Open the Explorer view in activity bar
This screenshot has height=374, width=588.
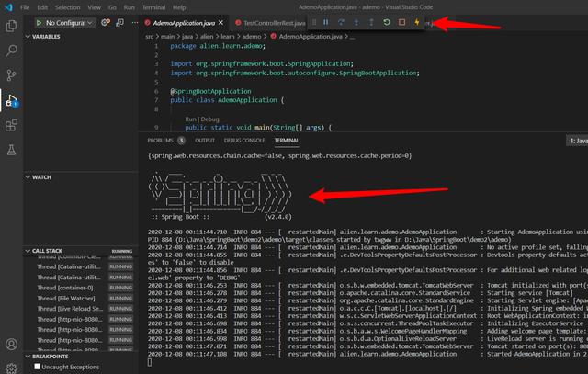11,26
